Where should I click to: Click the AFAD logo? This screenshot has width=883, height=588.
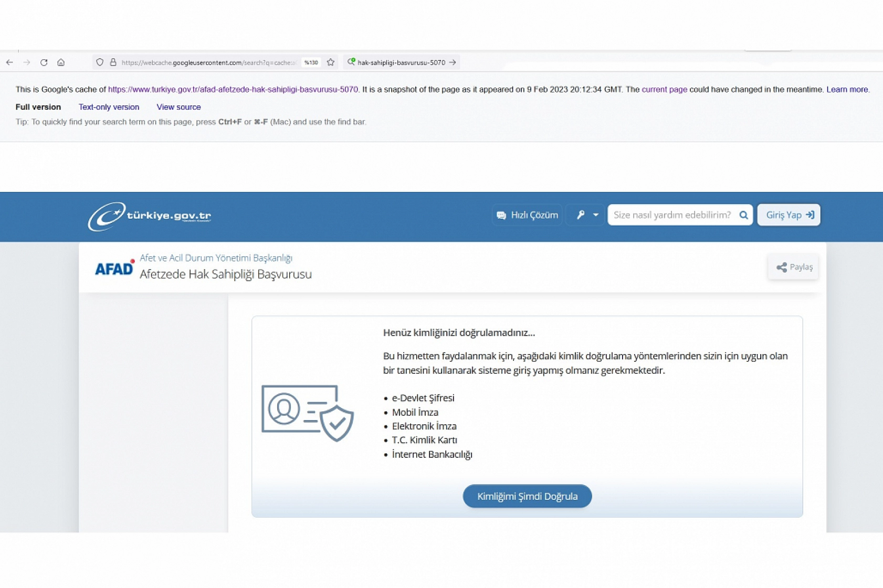tap(114, 269)
